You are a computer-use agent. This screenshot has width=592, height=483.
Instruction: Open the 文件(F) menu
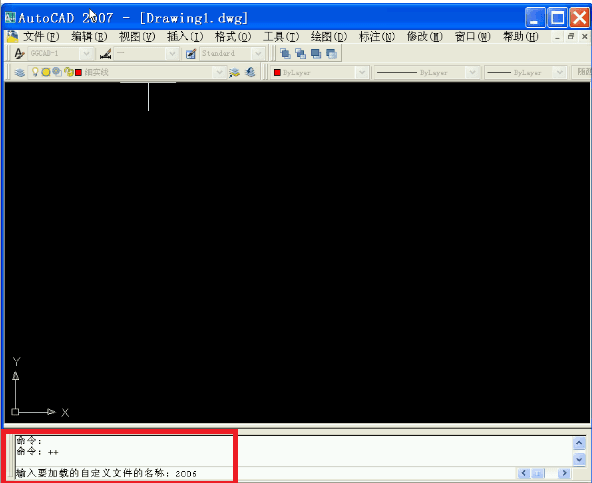coord(41,37)
